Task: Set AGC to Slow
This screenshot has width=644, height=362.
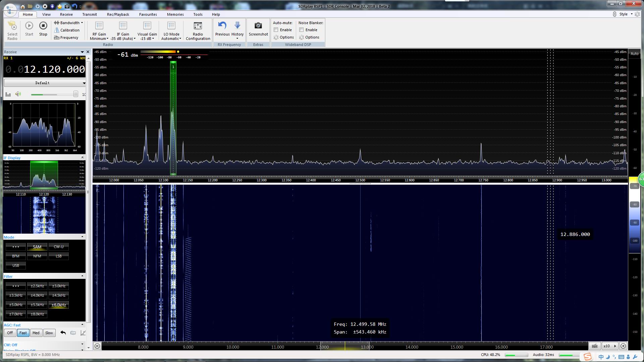Action: point(49,333)
